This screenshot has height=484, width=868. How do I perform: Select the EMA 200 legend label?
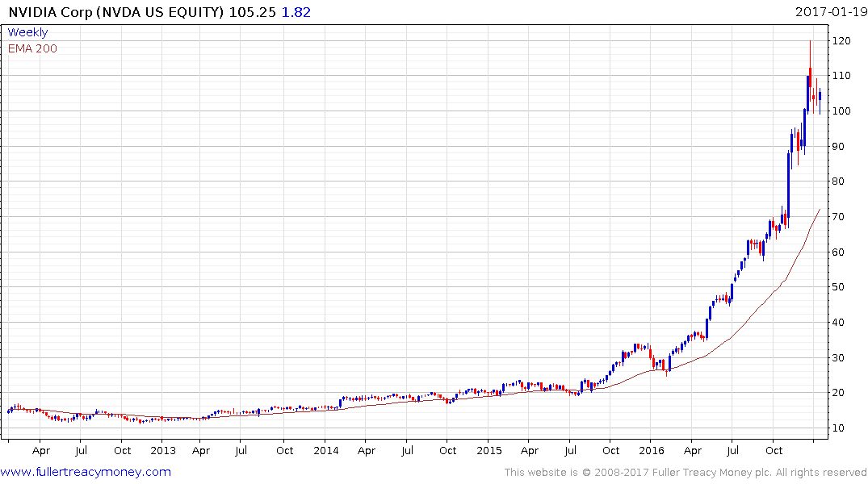tap(32, 48)
